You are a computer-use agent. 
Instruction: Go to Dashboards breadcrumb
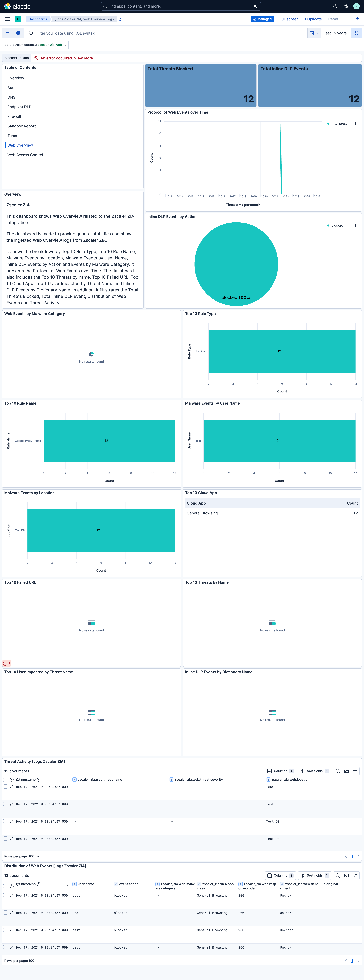[38, 19]
